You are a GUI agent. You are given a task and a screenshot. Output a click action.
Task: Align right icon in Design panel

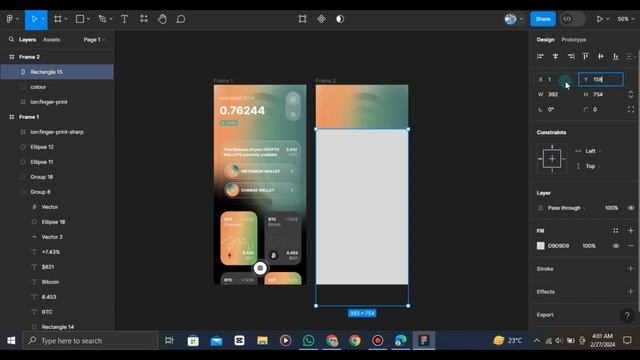(571, 56)
